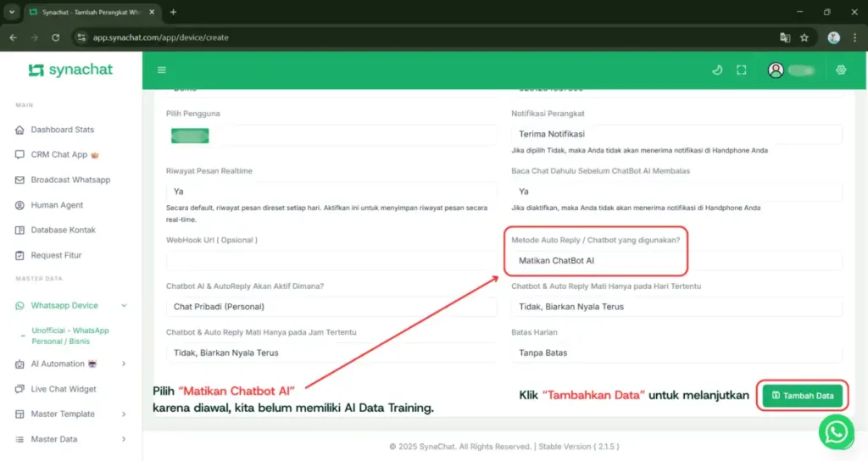Go back in browser history
The height and width of the screenshot is (461, 868).
(x=14, y=37)
